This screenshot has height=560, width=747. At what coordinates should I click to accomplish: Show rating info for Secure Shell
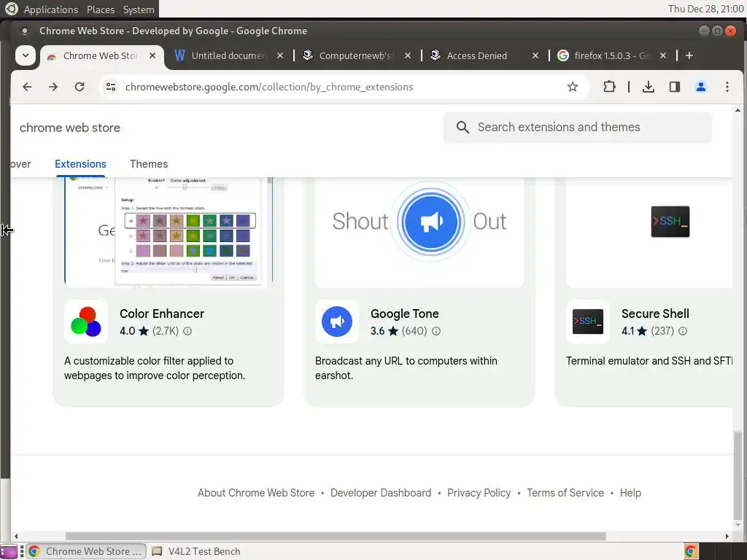[x=683, y=331]
